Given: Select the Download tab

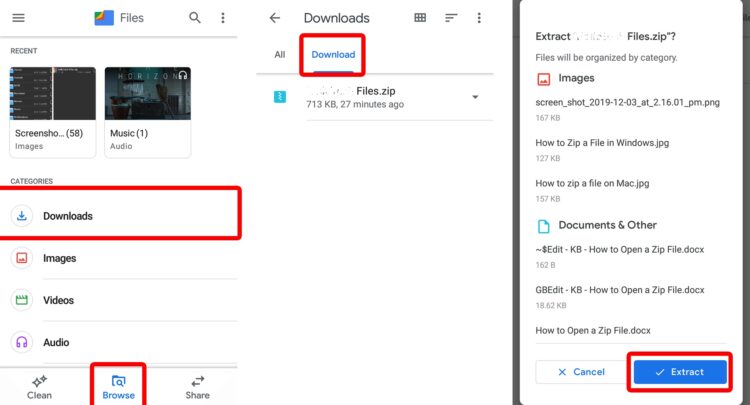Looking at the screenshot, I should click(333, 55).
